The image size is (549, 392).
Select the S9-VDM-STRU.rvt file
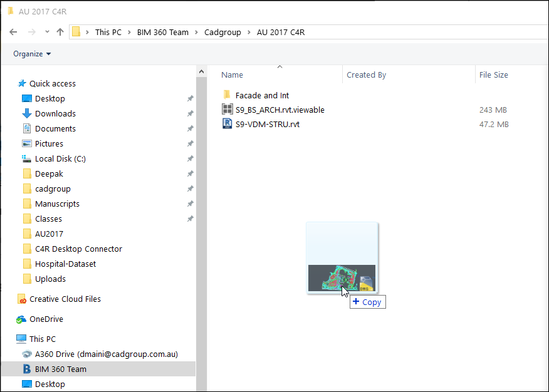tap(267, 125)
